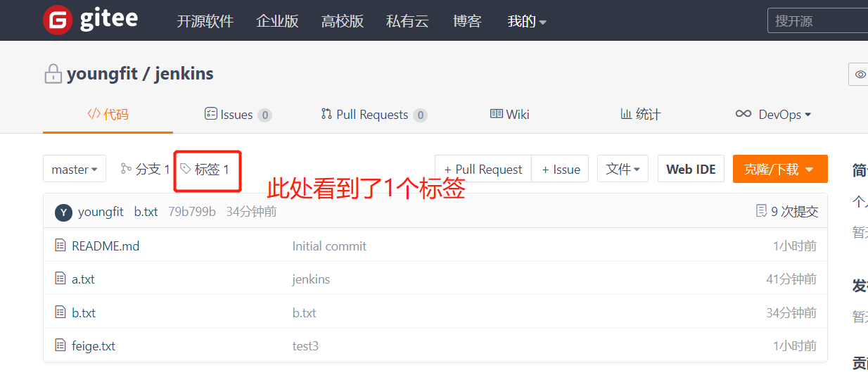
Task: Click the Gitee logo
Action: (x=90, y=20)
